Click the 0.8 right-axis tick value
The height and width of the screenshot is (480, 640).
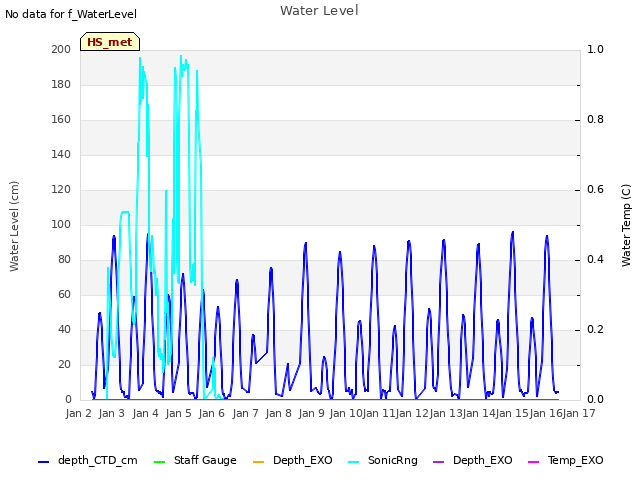(x=595, y=120)
